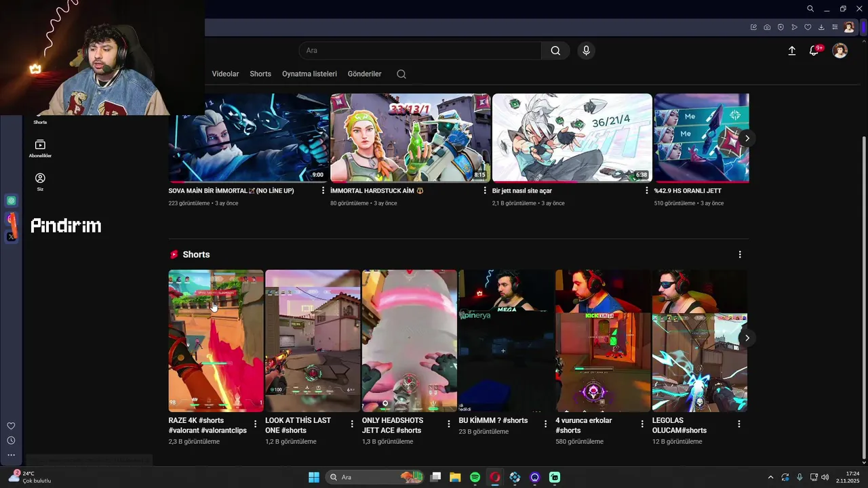This screenshot has height=488, width=868.
Task: Open the SOVA MAİN BİR İMMORTAL title link
Action: [231, 191]
